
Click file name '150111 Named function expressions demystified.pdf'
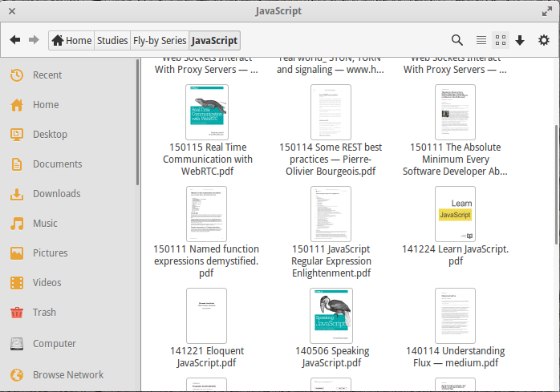[x=206, y=261]
